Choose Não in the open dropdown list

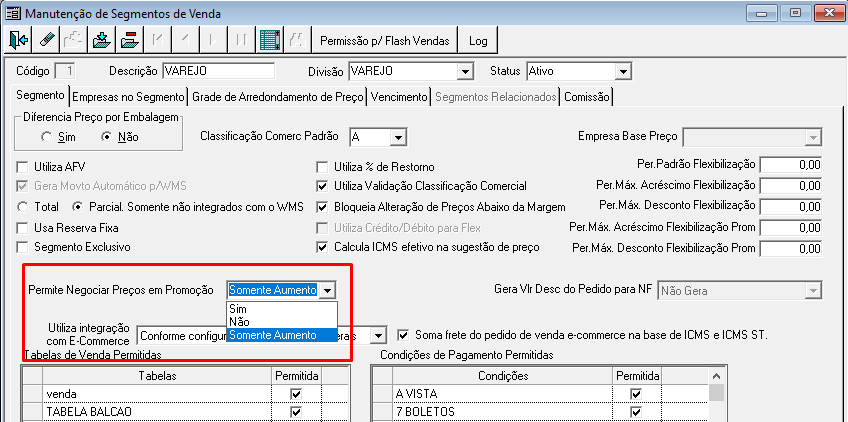[x=282, y=322]
